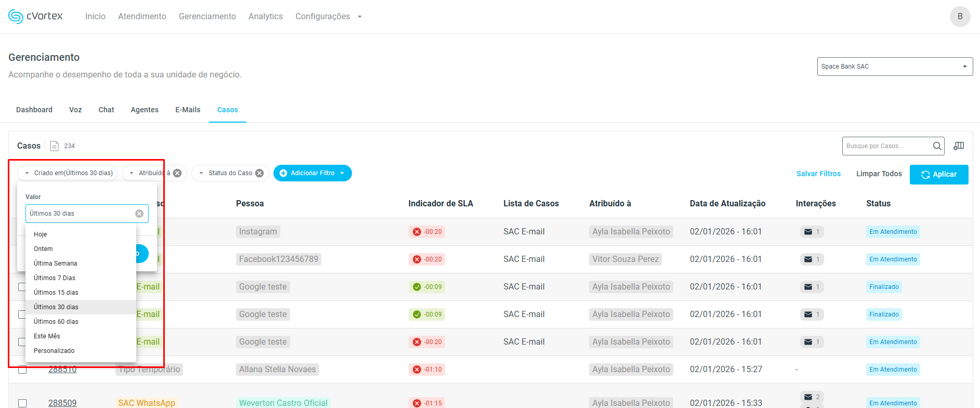Click the cases document icon beside Casos
The width and height of the screenshot is (980, 408).
tap(54, 146)
